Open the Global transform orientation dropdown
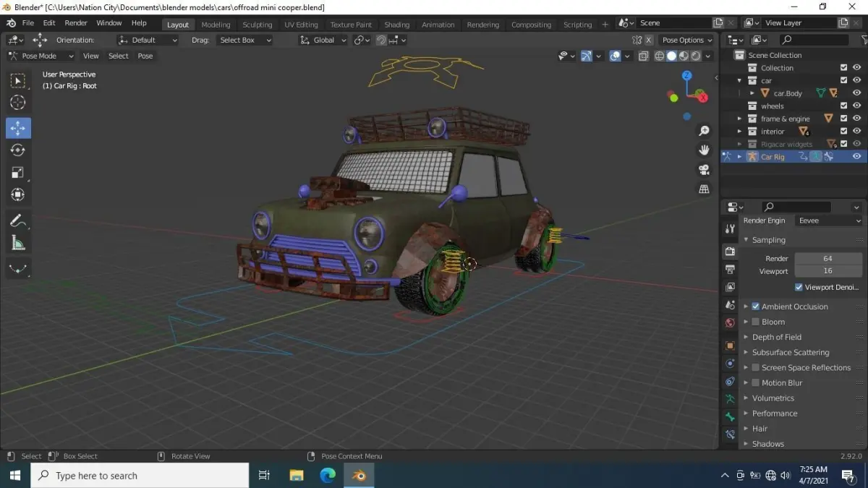The height and width of the screenshot is (488, 868). [323, 40]
